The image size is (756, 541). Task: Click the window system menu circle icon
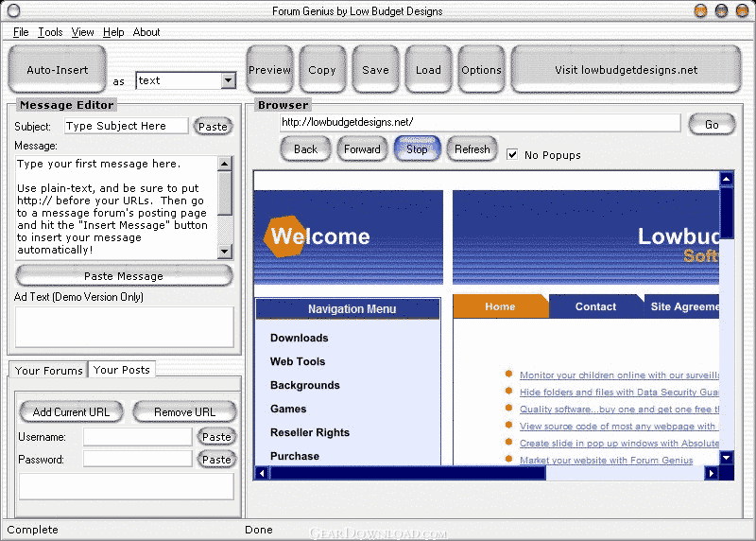point(13,10)
